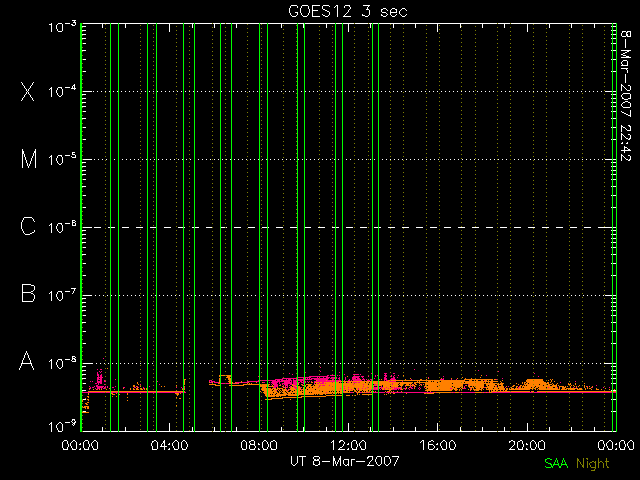640x480 pixels.
Task: Click the 8-Mar-2007 22:42 timestamp
Action: tap(625, 95)
